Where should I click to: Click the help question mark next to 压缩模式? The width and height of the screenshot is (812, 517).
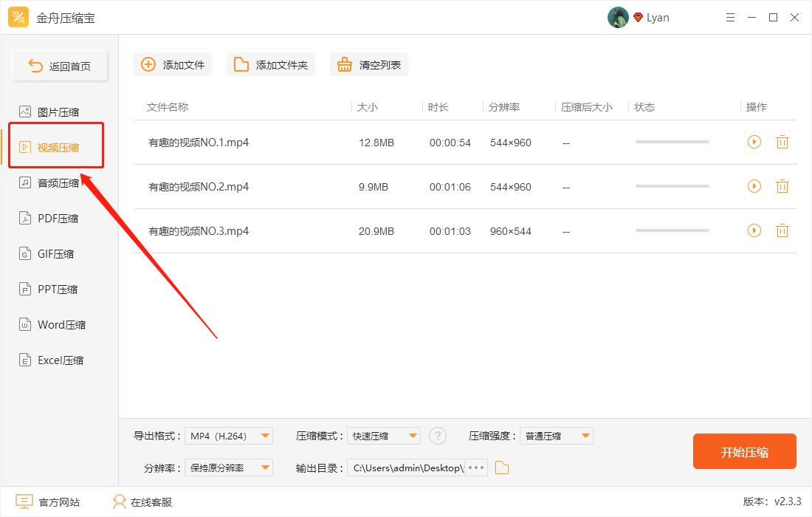pos(438,435)
